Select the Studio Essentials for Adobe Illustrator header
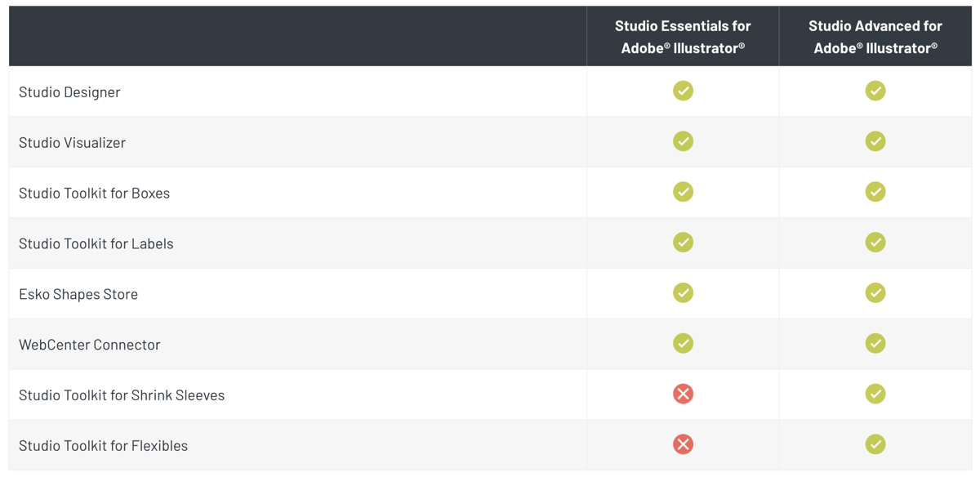980x477 pixels. [x=683, y=37]
